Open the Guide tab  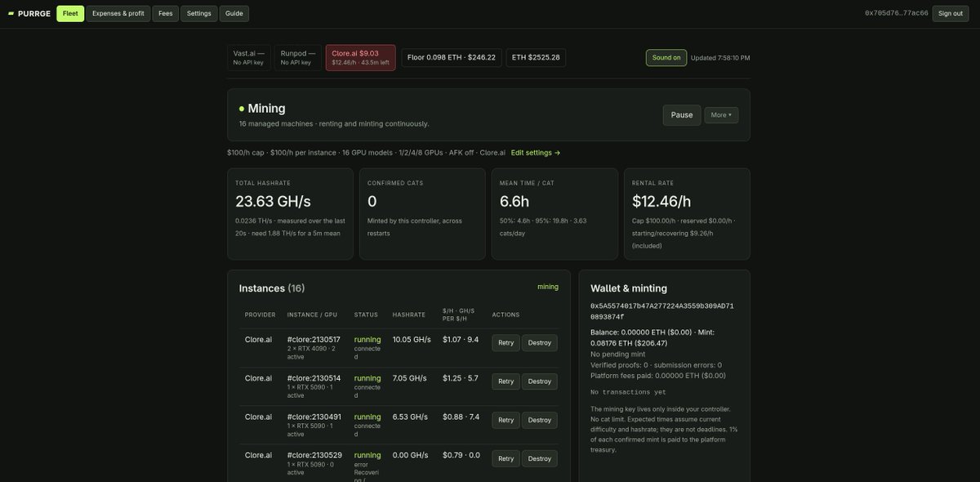(234, 13)
